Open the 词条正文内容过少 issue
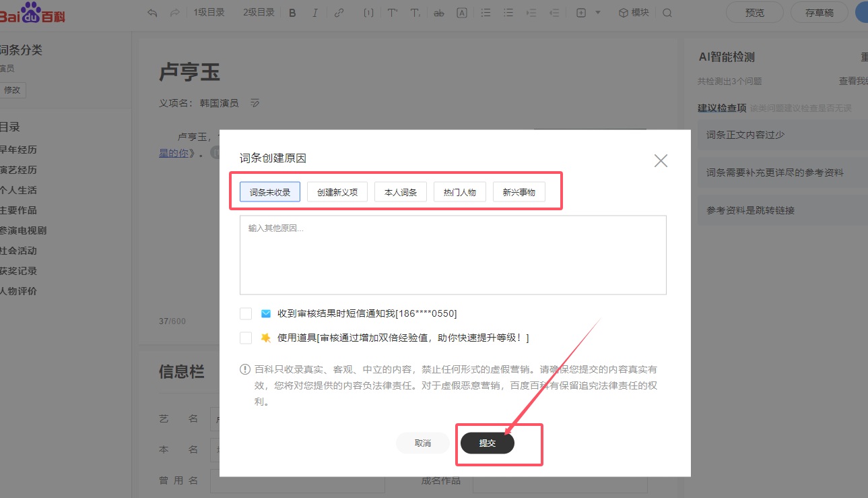 [x=782, y=135]
